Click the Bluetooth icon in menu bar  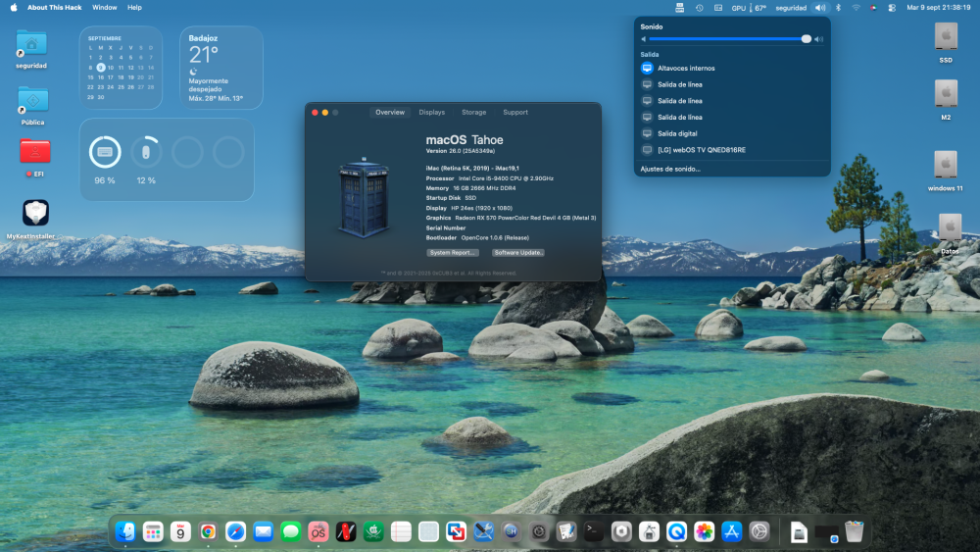(x=838, y=8)
